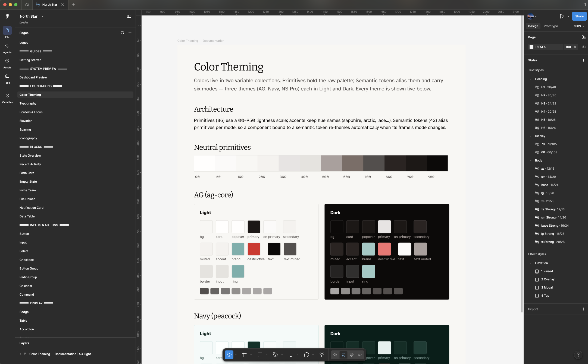Collapse the Heading text styles group
This screenshot has height=364, width=588.
[531, 79]
